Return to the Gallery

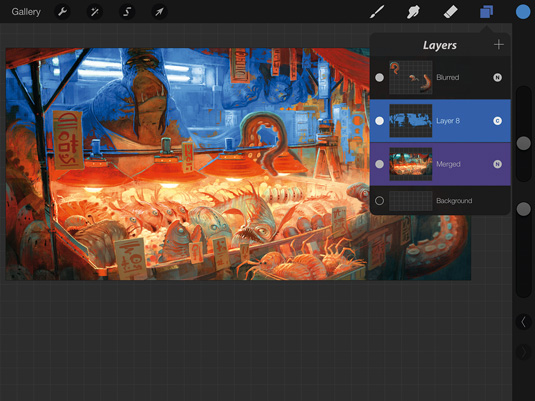click(x=26, y=12)
